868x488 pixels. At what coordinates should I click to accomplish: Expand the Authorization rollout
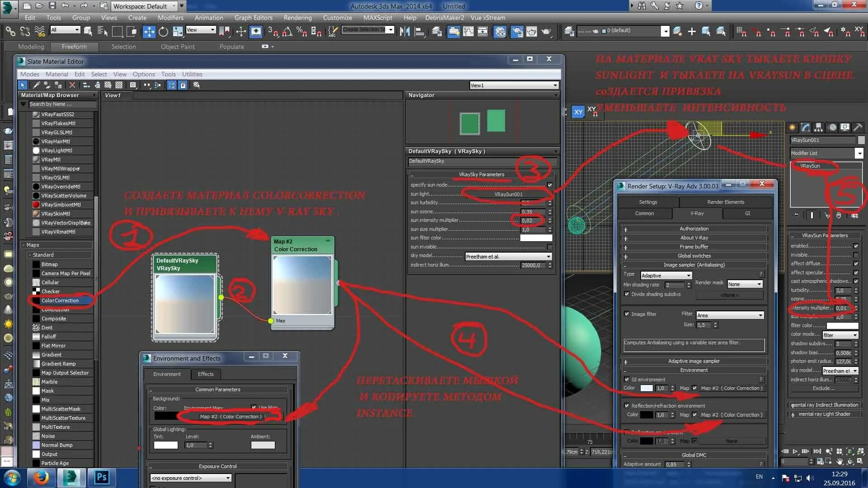click(694, 229)
